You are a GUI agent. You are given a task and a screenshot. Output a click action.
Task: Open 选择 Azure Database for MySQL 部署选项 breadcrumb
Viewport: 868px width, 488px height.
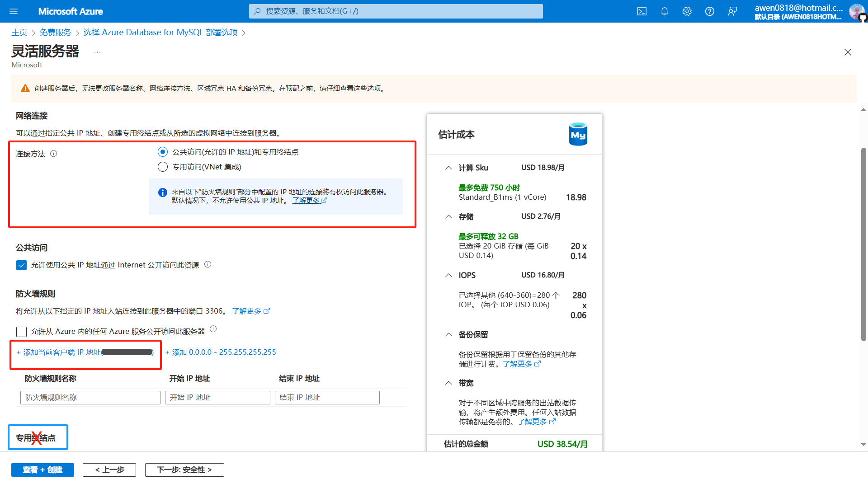160,33
